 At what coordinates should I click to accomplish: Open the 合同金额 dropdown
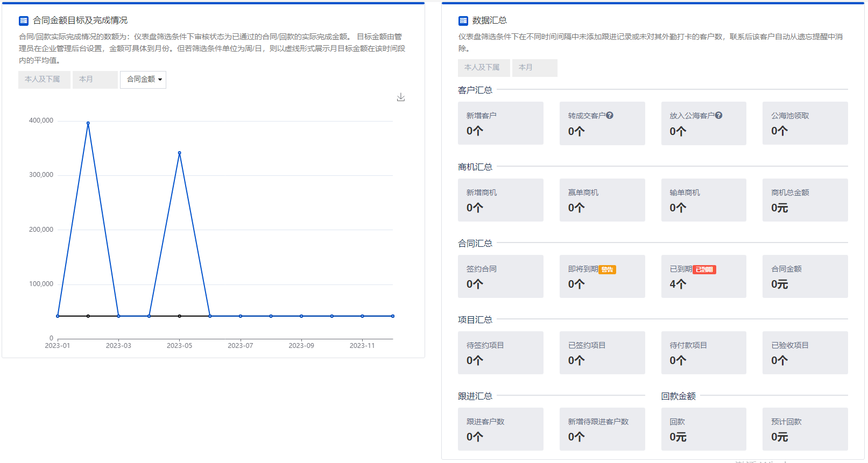pos(143,80)
